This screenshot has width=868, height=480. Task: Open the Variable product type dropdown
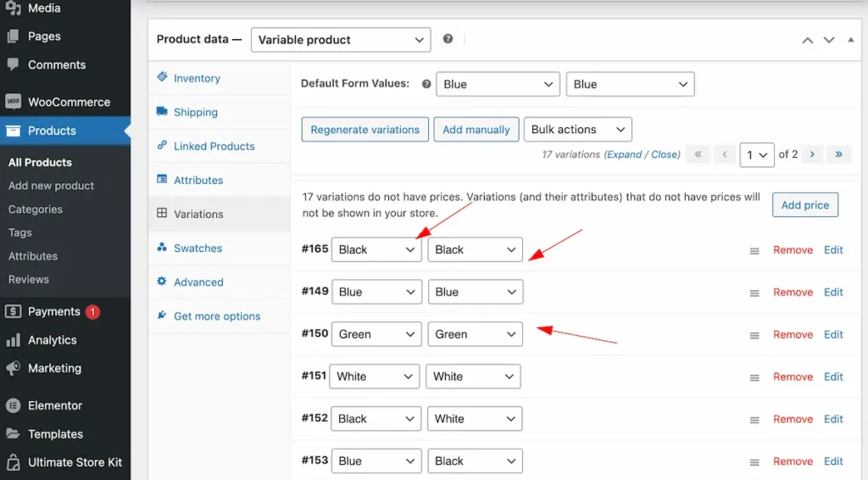341,40
